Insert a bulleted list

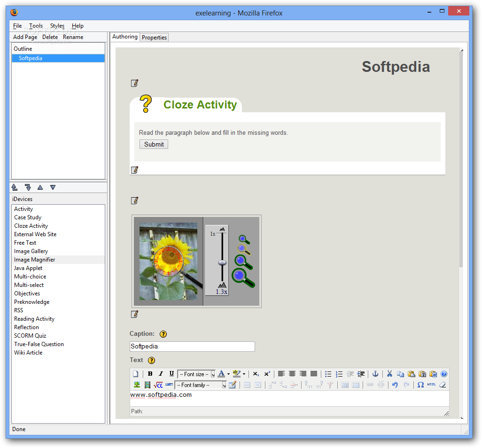[328, 374]
